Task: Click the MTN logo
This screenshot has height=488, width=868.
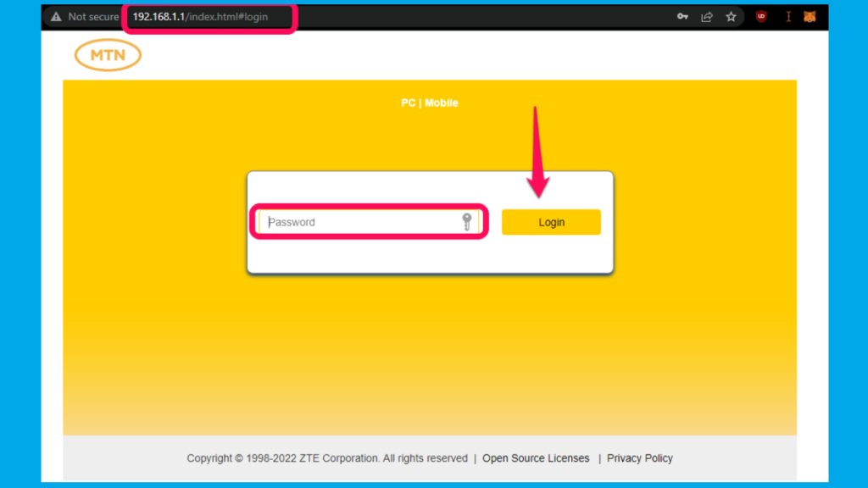Action: tap(108, 55)
